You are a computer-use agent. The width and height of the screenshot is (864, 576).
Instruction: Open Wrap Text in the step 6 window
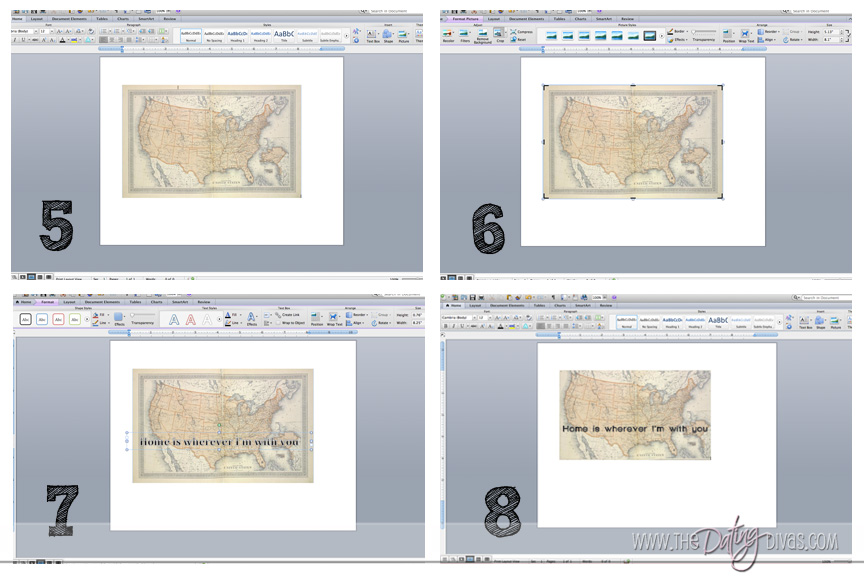(x=746, y=36)
